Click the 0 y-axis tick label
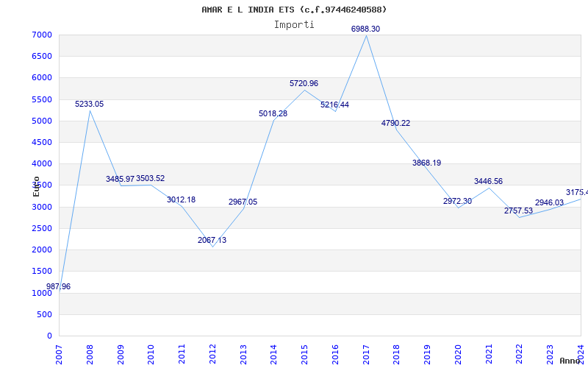Image resolution: width=588 pixels, height=368 pixels. [x=49, y=336]
